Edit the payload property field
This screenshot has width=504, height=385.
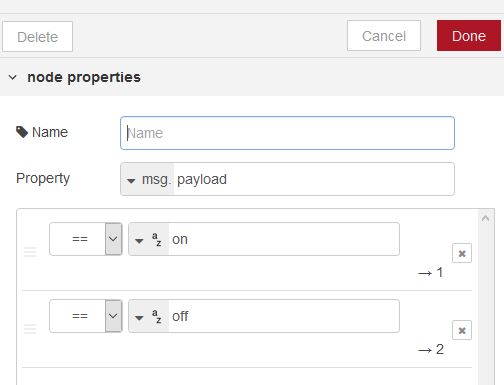point(313,179)
